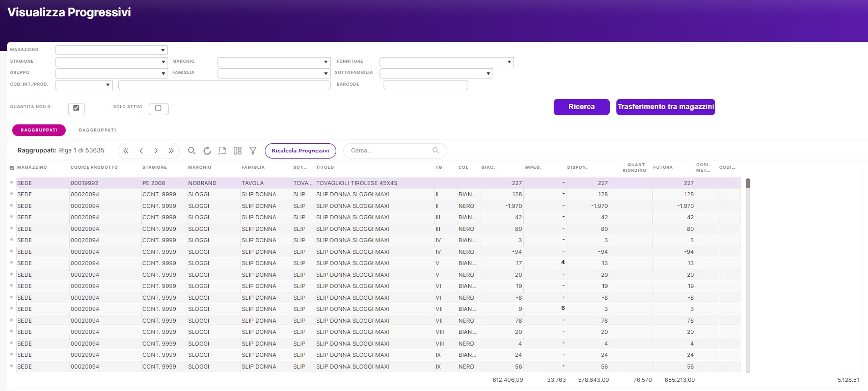The image size is (868, 391).
Task: Open the filter funnel icon
Action: [x=253, y=151]
